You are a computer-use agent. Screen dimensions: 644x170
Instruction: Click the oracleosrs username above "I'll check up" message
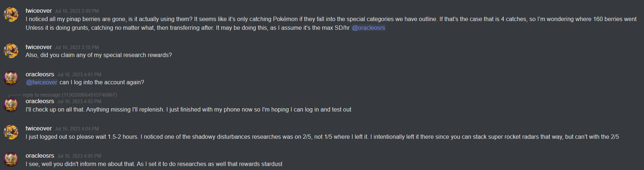click(x=40, y=101)
